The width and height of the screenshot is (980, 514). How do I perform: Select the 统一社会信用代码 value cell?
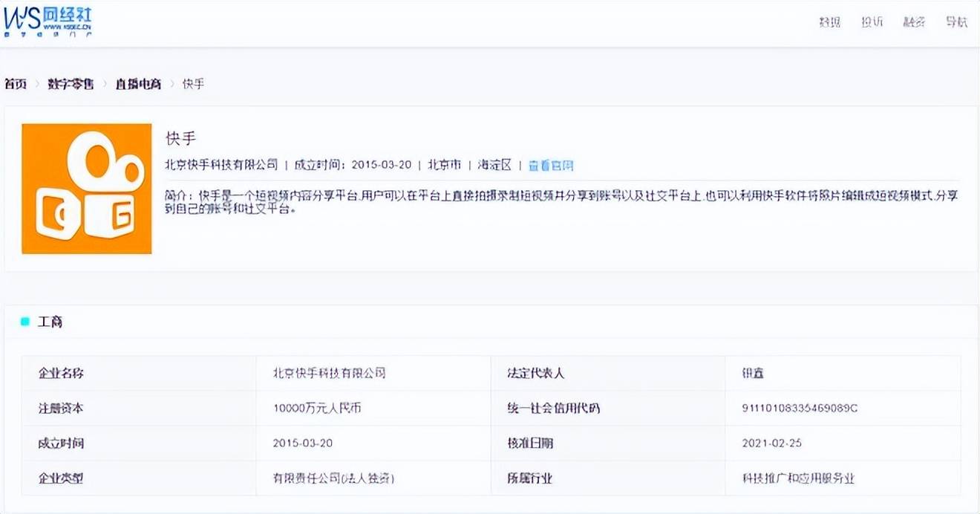843,409
